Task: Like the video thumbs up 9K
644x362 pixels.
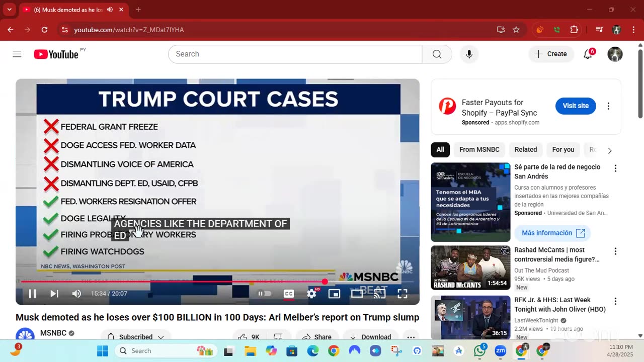Action: coord(249,337)
